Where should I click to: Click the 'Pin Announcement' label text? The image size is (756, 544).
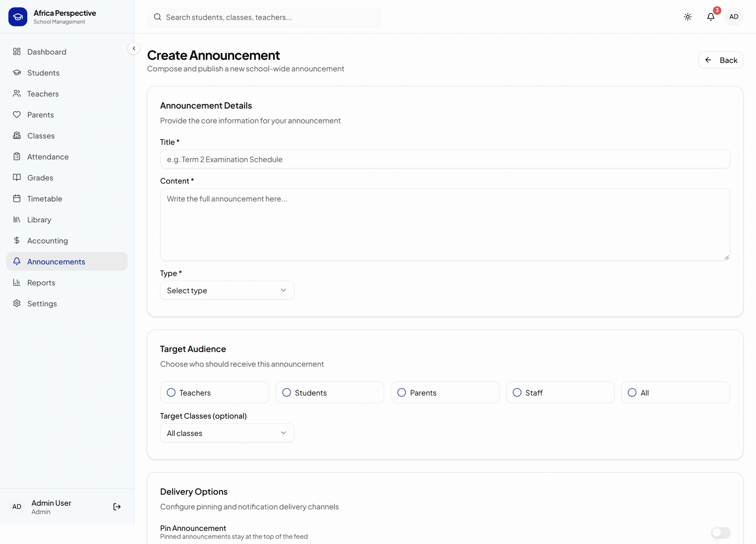pyautogui.click(x=193, y=528)
